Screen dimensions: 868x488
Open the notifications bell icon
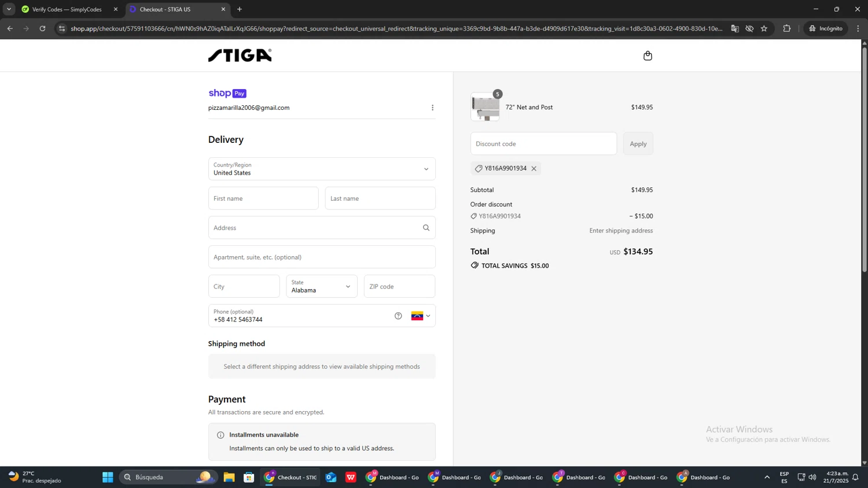tap(855, 477)
